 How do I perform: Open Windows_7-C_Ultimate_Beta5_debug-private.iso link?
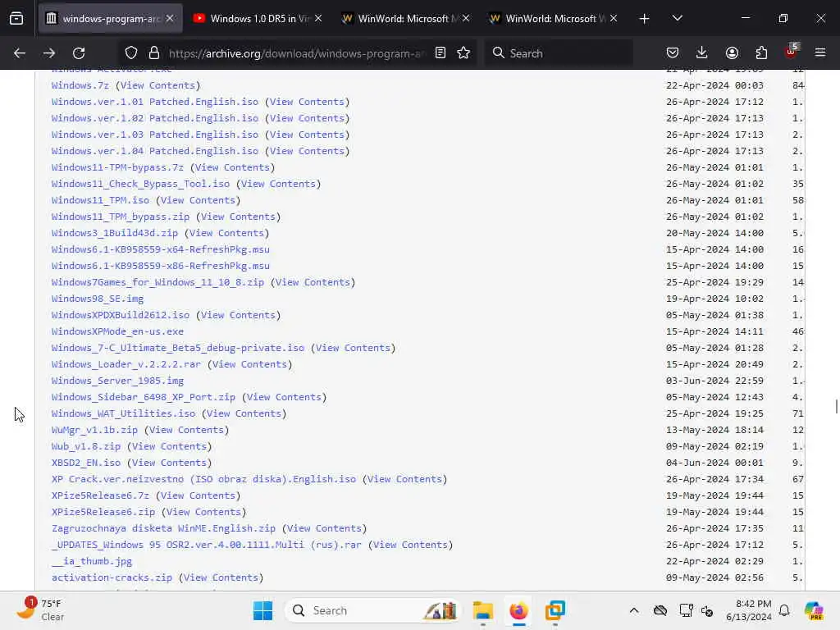pyautogui.click(x=178, y=348)
